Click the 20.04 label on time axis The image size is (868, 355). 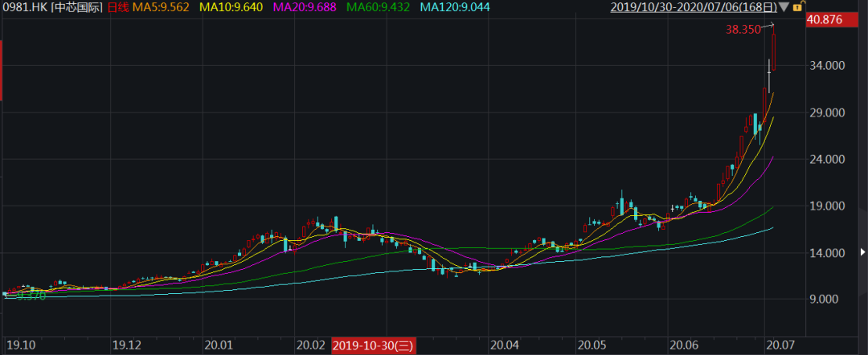(505, 345)
